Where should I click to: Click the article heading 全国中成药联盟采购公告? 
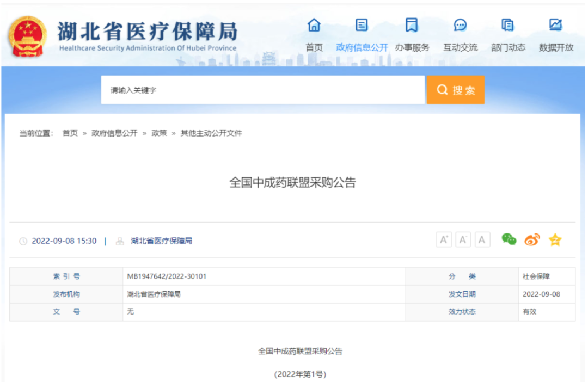click(x=292, y=182)
